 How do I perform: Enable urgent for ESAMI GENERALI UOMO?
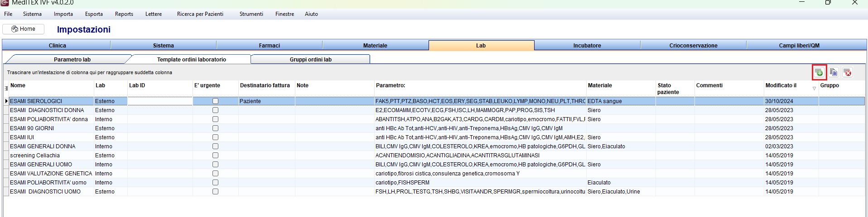[x=215, y=165]
